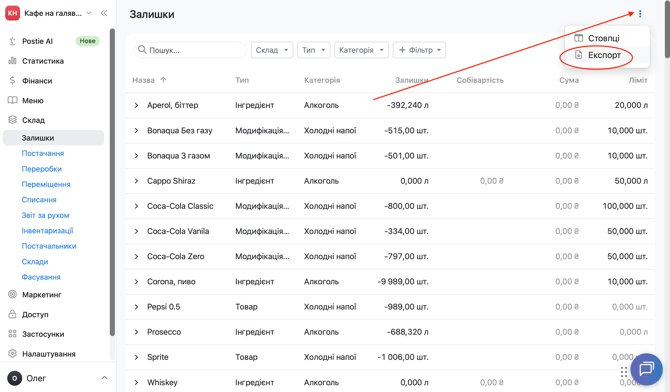This screenshot has width=670, height=392.
Task: Click the Налаштування gear icon
Action: [x=12, y=354]
